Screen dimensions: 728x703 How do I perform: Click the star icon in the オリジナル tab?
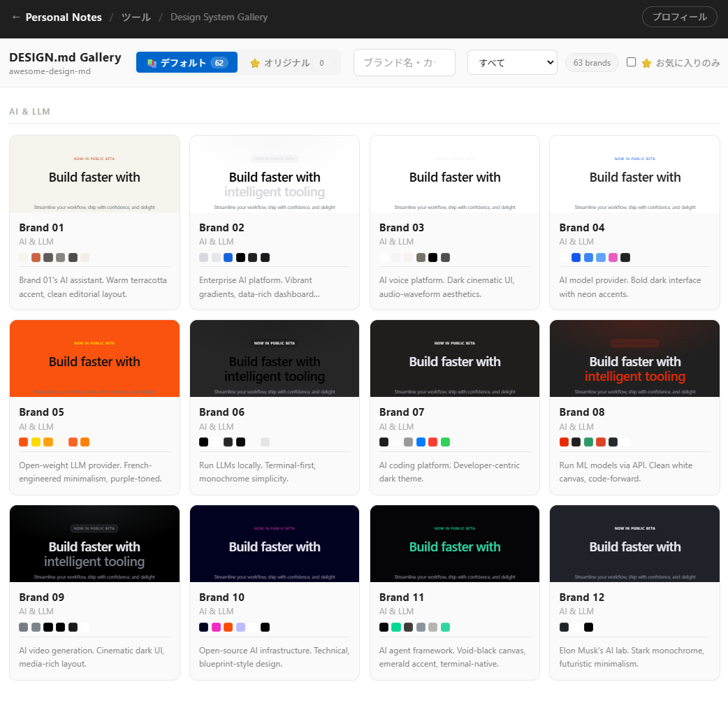pos(255,63)
